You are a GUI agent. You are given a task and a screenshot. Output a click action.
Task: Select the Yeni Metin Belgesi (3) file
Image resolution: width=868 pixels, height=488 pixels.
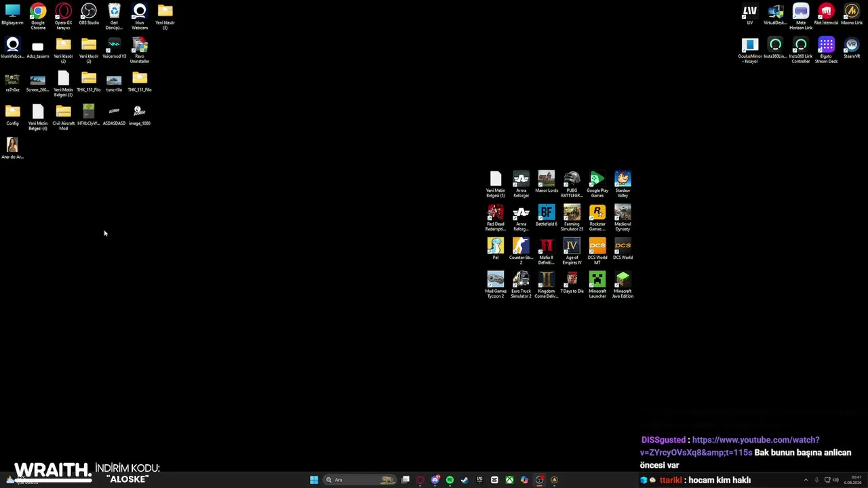coord(63,84)
